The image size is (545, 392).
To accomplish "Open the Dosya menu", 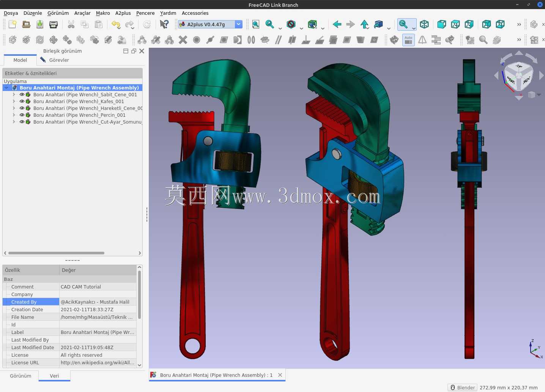I will (x=11, y=13).
